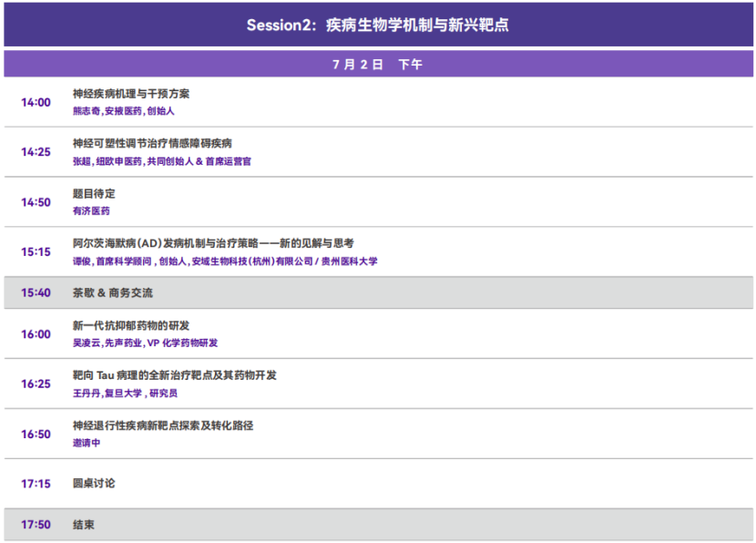Click the 题目待定 title
756x543 pixels.
(94, 193)
